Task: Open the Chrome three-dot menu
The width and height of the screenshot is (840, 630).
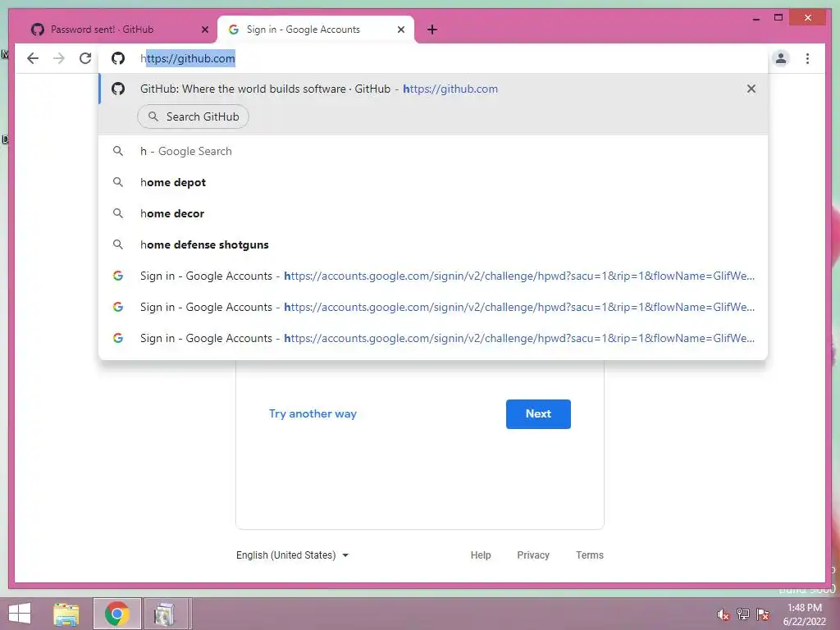Action: click(807, 58)
